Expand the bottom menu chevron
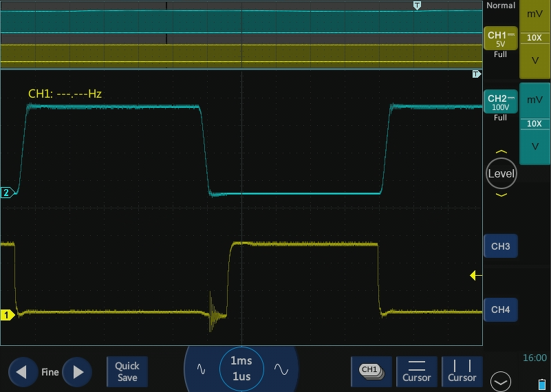 point(501,382)
